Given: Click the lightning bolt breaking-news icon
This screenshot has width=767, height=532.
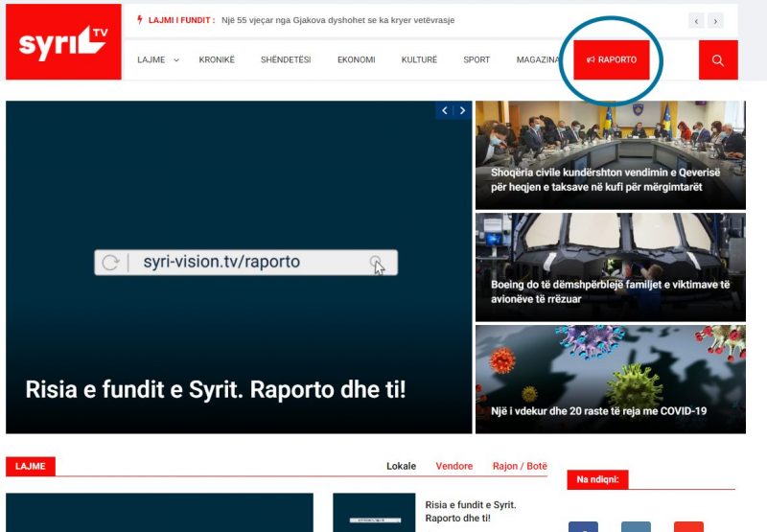Looking at the screenshot, I should tap(140, 19).
